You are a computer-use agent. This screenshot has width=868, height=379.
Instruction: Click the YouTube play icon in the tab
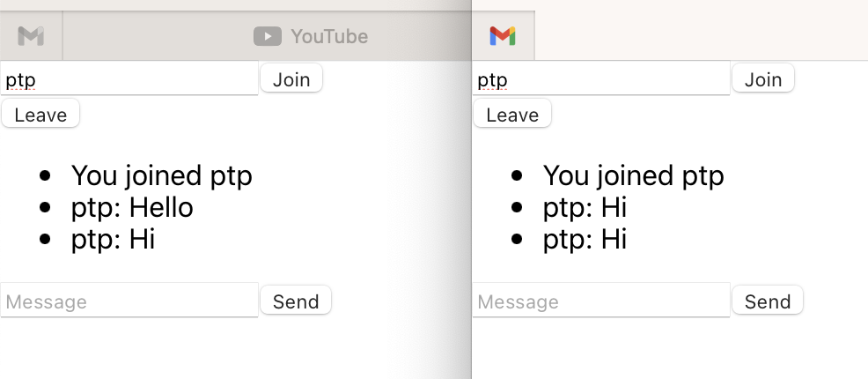click(267, 36)
